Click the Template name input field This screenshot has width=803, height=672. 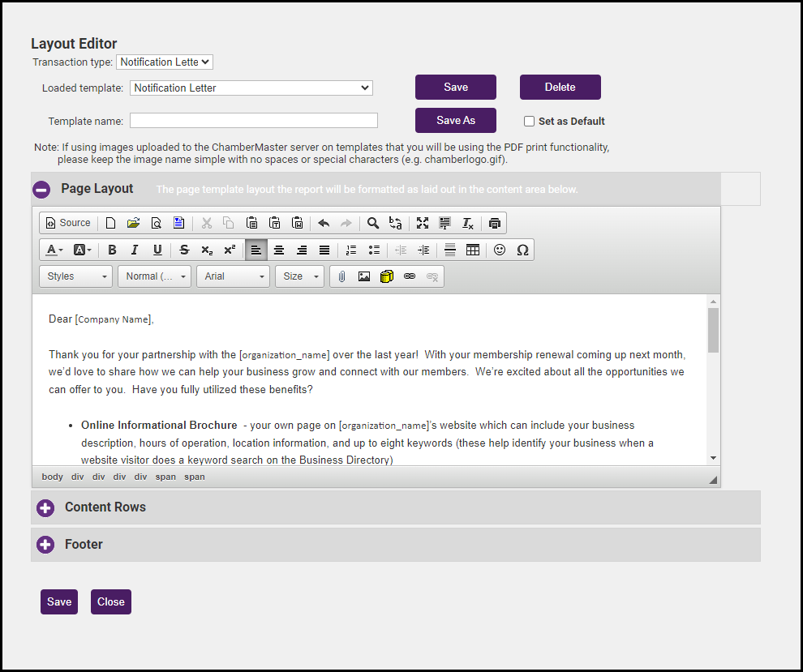tap(254, 121)
